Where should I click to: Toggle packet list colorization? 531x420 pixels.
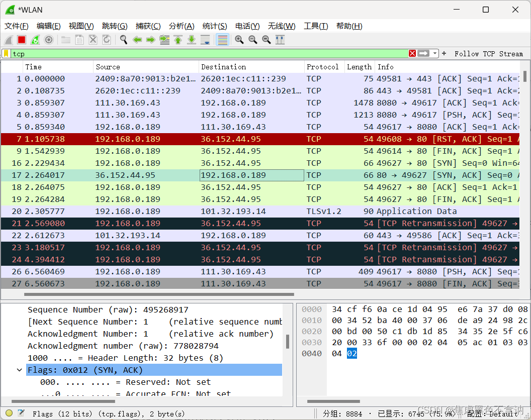click(x=222, y=40)
